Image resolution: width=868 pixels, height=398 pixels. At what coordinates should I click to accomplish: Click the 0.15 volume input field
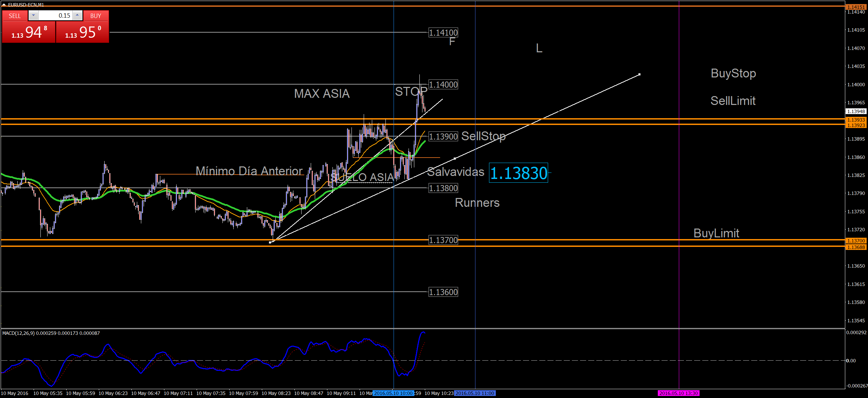55,16
